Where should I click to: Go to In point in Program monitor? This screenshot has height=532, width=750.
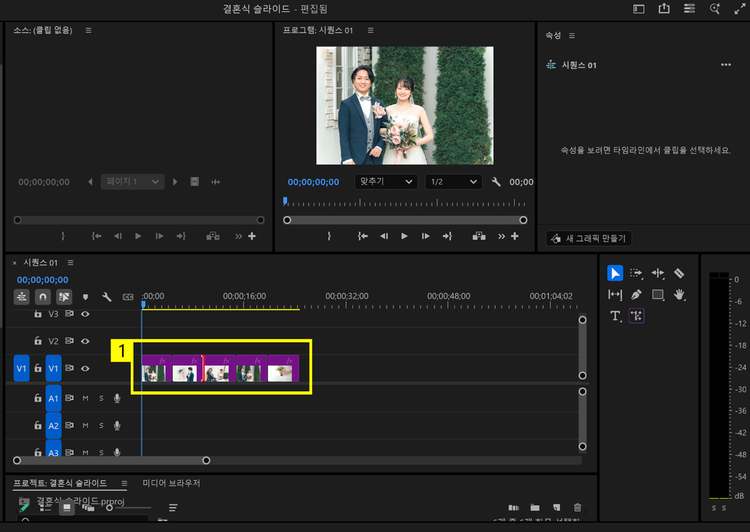click(363, 236)
